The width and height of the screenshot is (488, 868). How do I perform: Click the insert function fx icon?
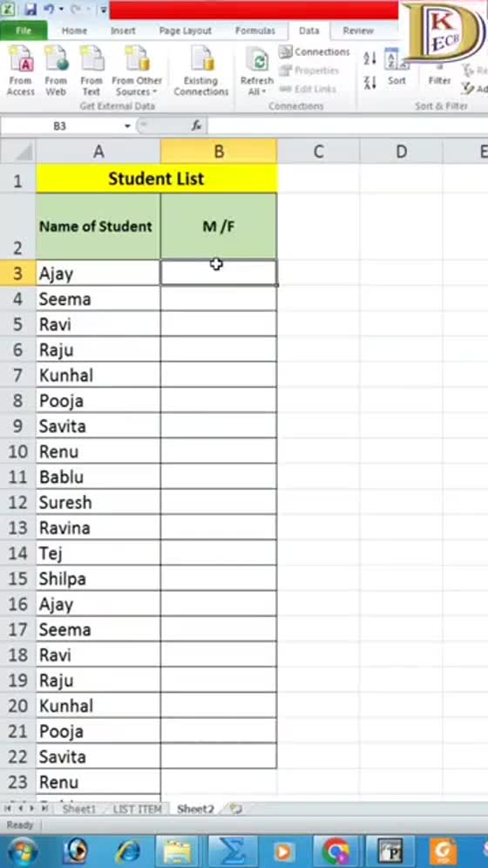(196, 125)
